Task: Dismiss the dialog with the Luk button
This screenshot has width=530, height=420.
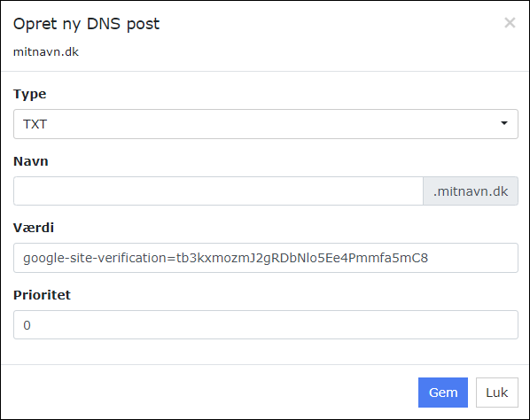Action: [497, 393]
